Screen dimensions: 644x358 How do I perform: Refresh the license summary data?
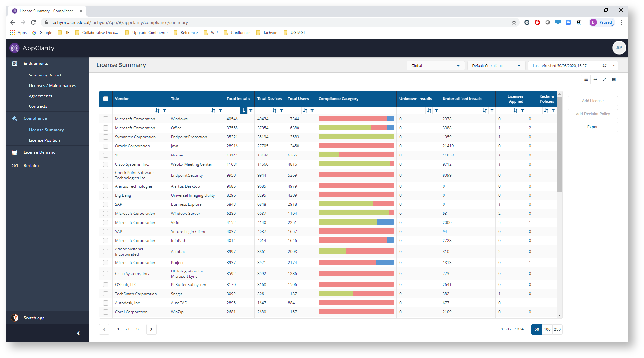604,65
